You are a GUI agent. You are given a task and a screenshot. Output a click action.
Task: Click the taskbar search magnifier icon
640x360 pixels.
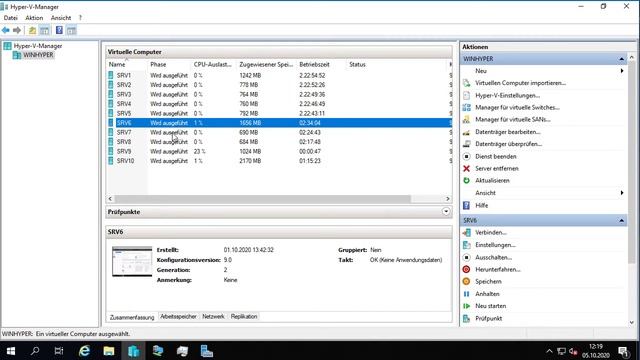point(35,351)
